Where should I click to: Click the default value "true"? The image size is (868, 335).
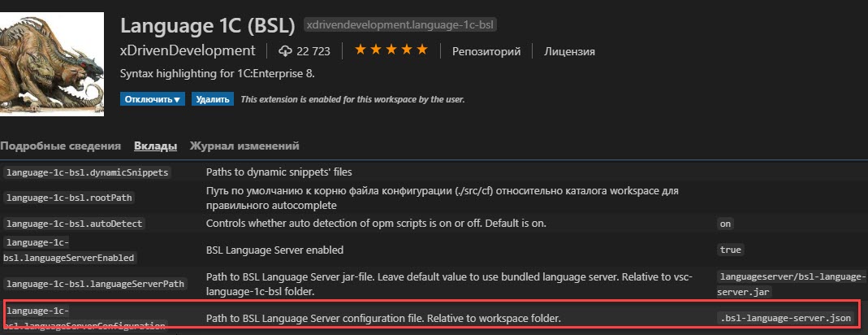pos(730,250)
